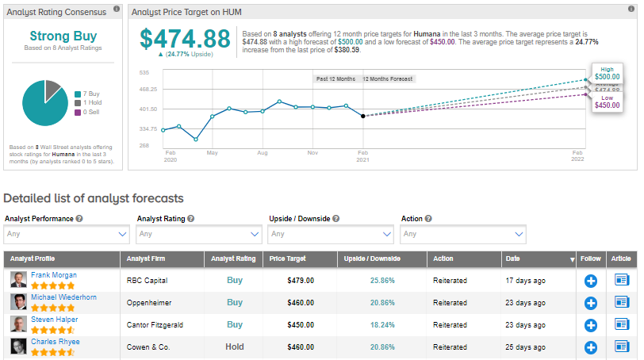Viewport: 644px width, 360px height.
Task: Expand the Action filter dropdown
Action: pos(462,234)
